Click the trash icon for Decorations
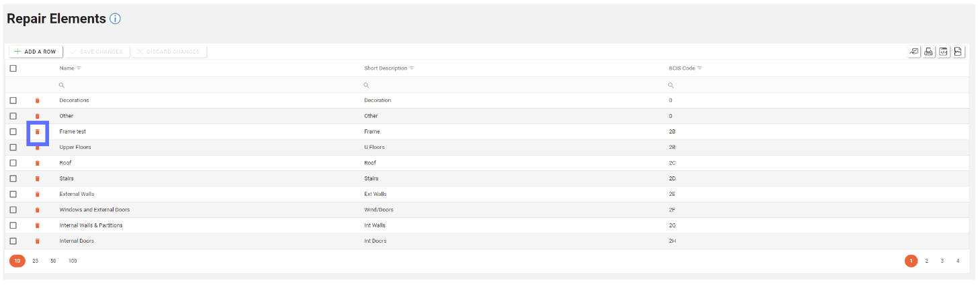This screenshot has height=285, width=980. [38, 101]
